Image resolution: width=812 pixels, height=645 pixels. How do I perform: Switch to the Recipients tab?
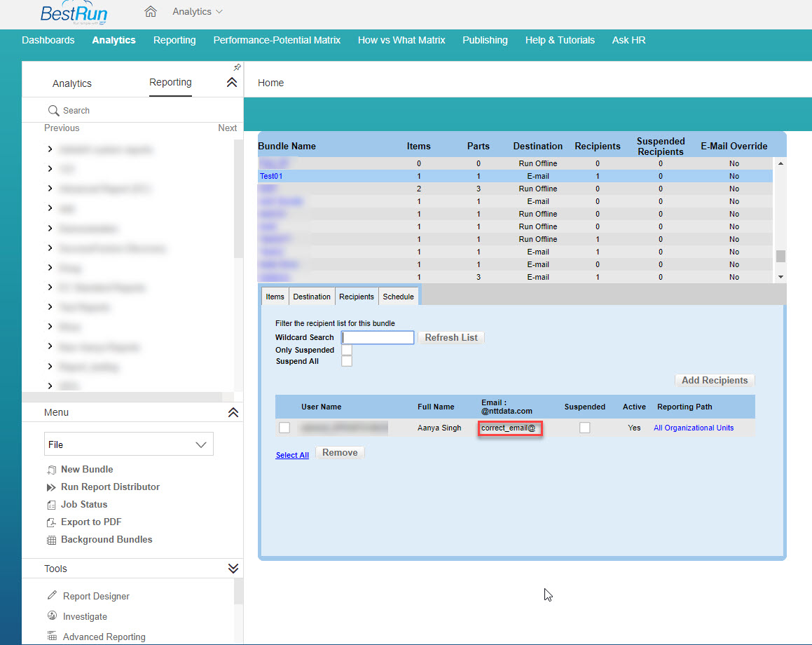[357, 297]
